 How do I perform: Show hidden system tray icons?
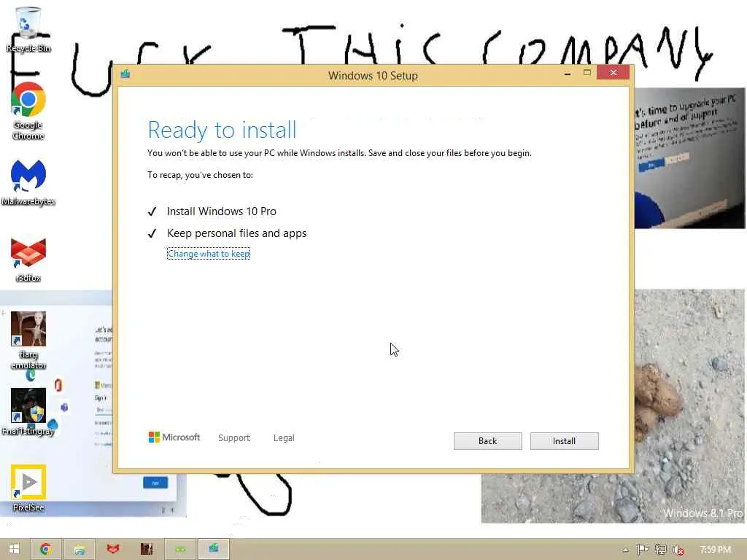(x=625, y=550)
